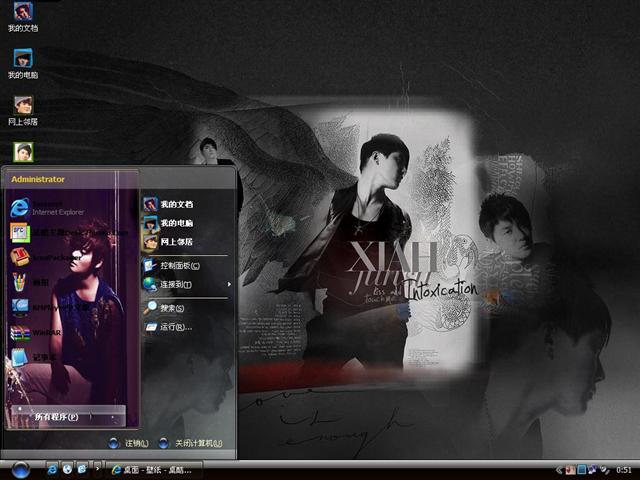
Task: Open the 运行(R)... Run dialog
Action: point(168,327)
